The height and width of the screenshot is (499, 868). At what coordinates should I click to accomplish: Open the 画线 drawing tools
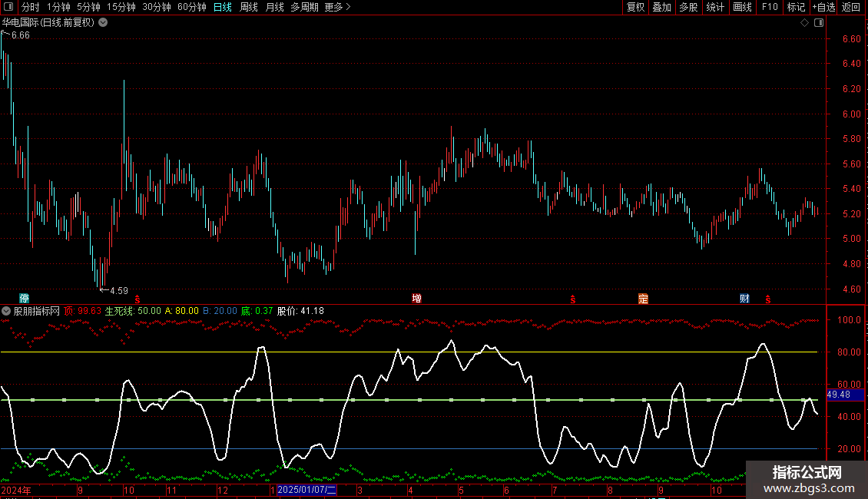(x=742, y=7)
